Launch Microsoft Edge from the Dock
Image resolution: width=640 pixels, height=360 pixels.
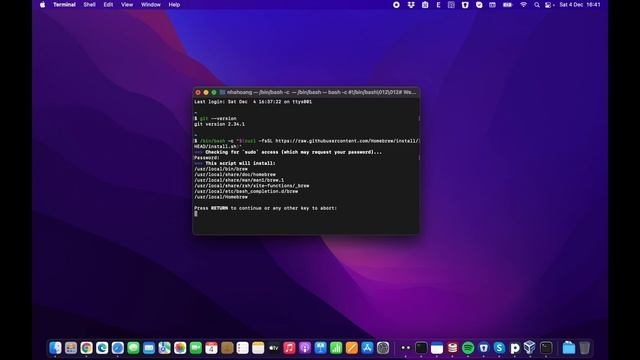[x=102, y=348]
